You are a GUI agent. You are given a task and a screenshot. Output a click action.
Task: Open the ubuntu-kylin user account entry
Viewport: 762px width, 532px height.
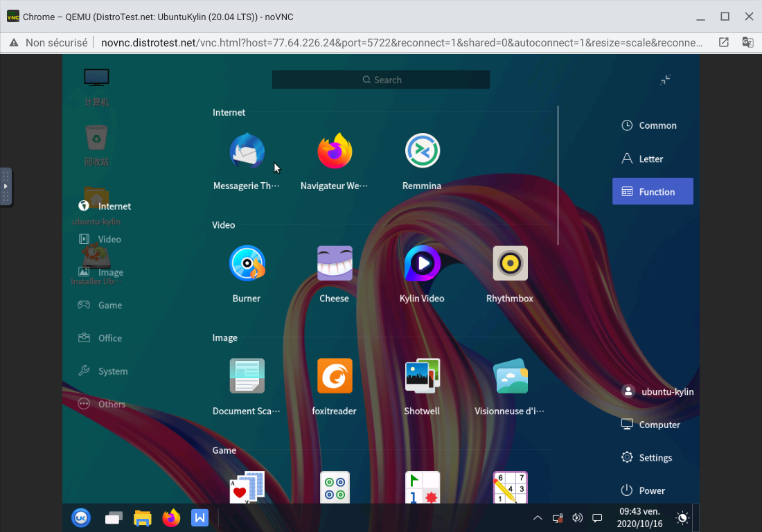pyautogui.click(x=657, y=391)
